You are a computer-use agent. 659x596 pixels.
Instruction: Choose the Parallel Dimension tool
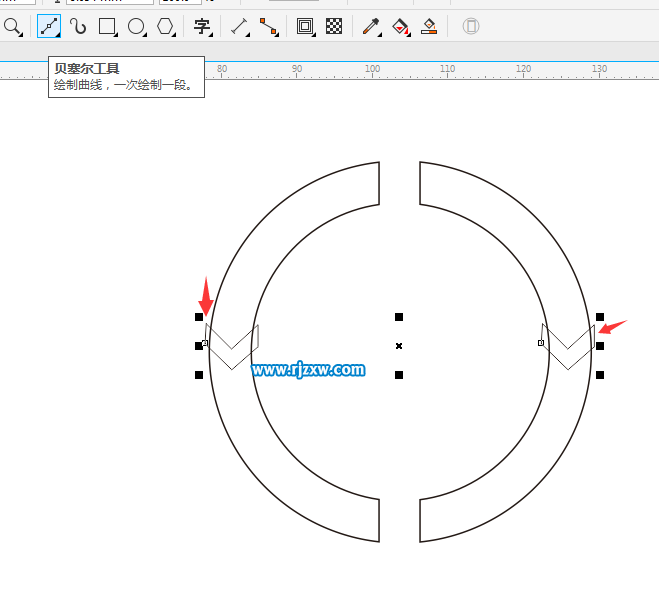pyautogui.click(x=238, y=27)
